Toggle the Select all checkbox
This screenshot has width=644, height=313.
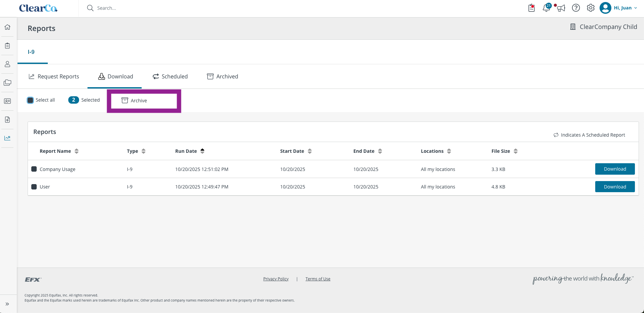tap(30, 100)
